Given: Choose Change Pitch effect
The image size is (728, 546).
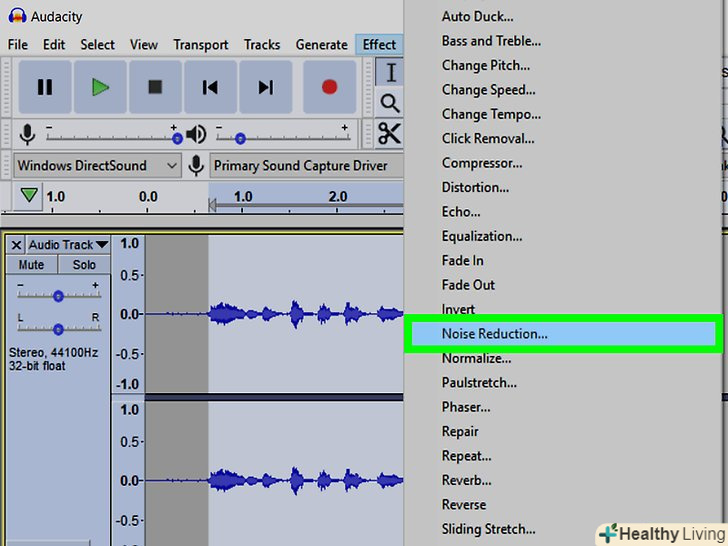Looking at the screenshot, I should click(486, 65).
